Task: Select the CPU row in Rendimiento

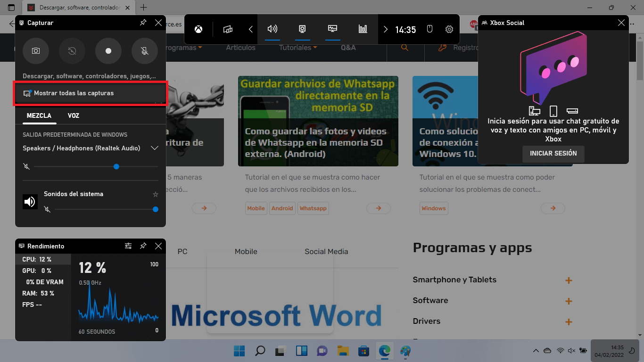Action: point(43,259)
